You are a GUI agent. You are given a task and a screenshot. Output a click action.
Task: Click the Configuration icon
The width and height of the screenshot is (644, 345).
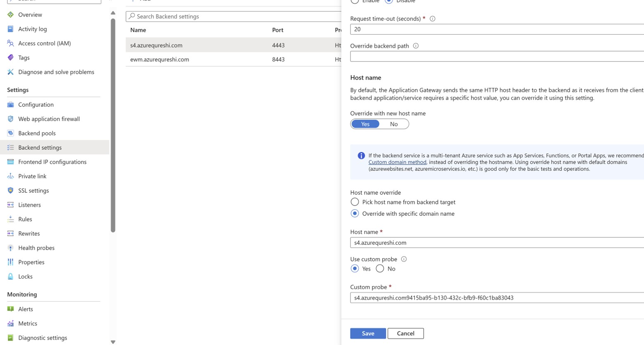pos(10,104)
